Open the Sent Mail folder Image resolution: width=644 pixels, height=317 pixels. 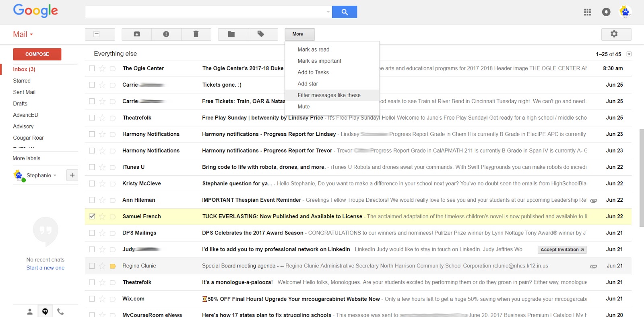pos(24,92)
